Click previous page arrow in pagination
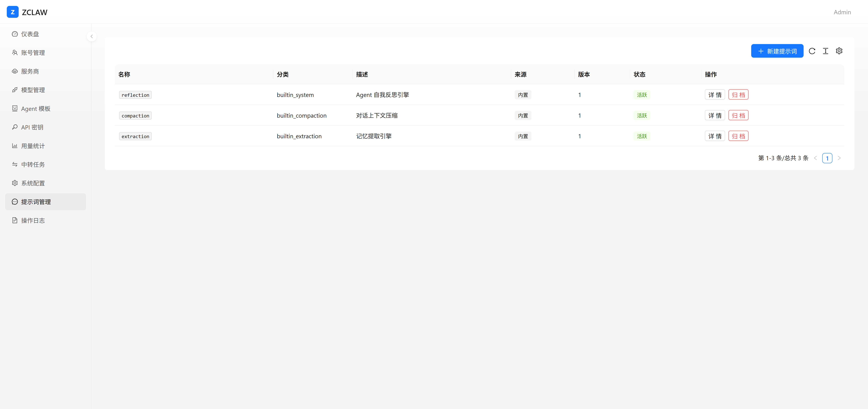 815,158
